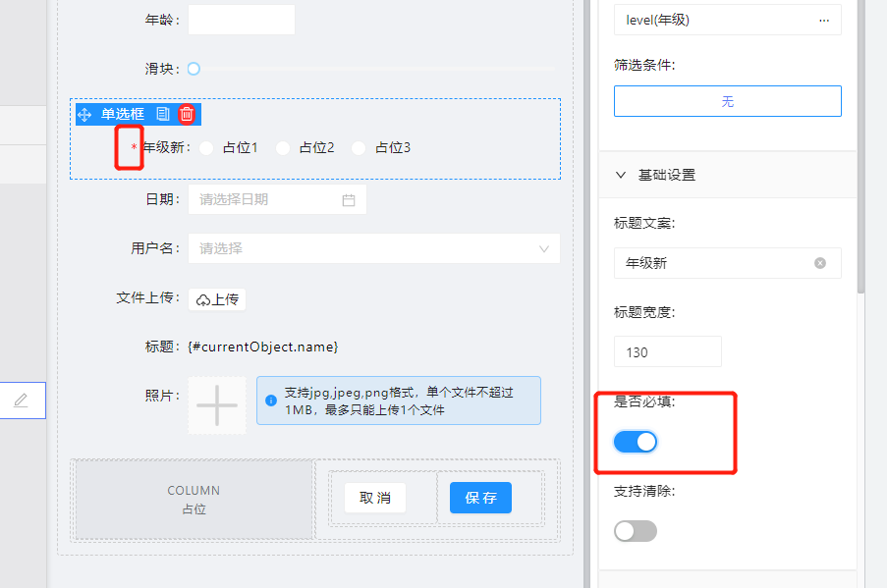Delete the 单选框 component with trash icon
Image resolution: width=887 pixels, height=588 pixels.
186,114
